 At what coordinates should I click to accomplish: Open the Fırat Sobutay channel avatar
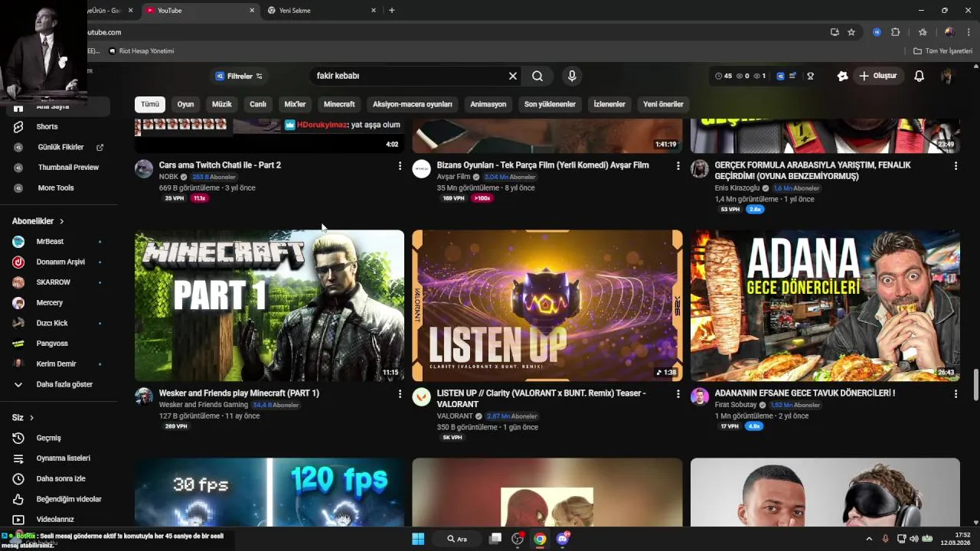(x=700, y=396)
